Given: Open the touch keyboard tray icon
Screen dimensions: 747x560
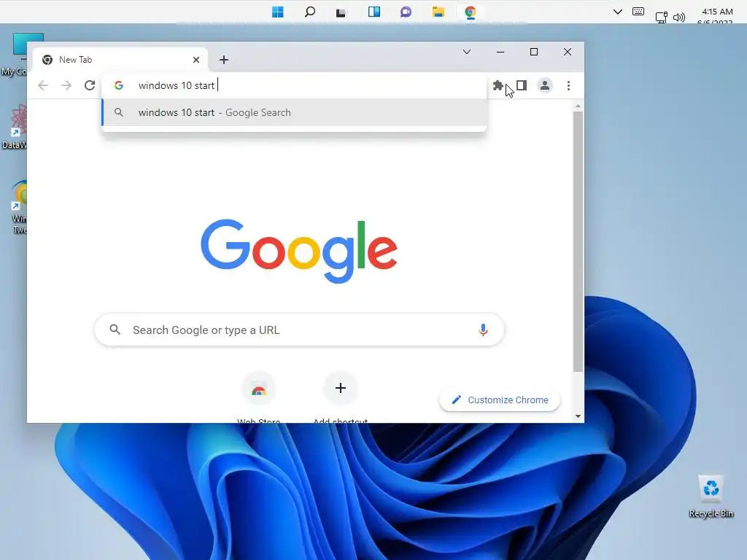Looking at the screenshot, I should pyautogui.click(x=638, y=12).
